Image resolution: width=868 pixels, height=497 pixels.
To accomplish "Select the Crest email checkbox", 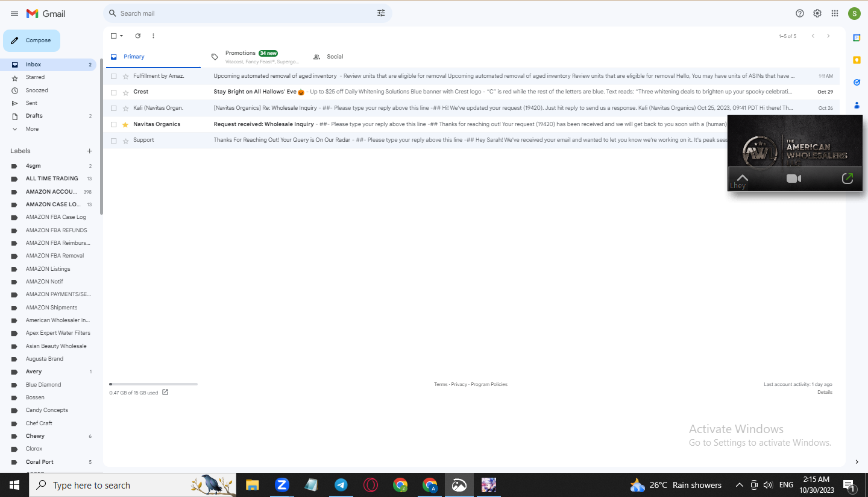I will tap(113, 92).
